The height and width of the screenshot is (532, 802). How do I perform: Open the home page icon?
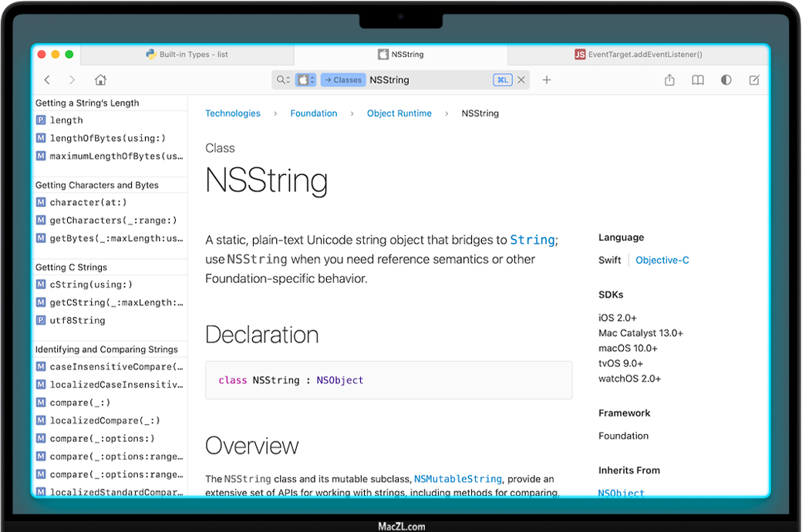100,80
